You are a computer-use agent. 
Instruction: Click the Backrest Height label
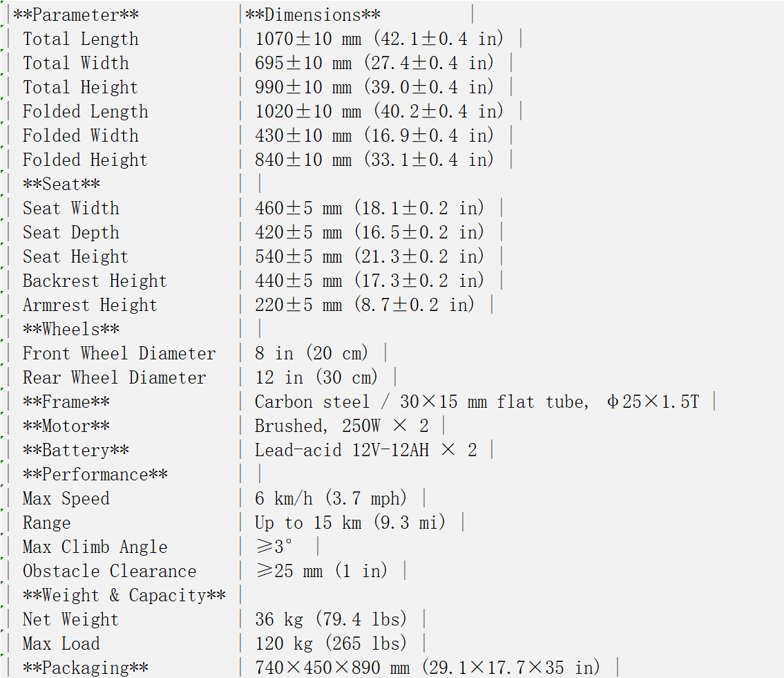pyautogui.click(x=95, y=281)
